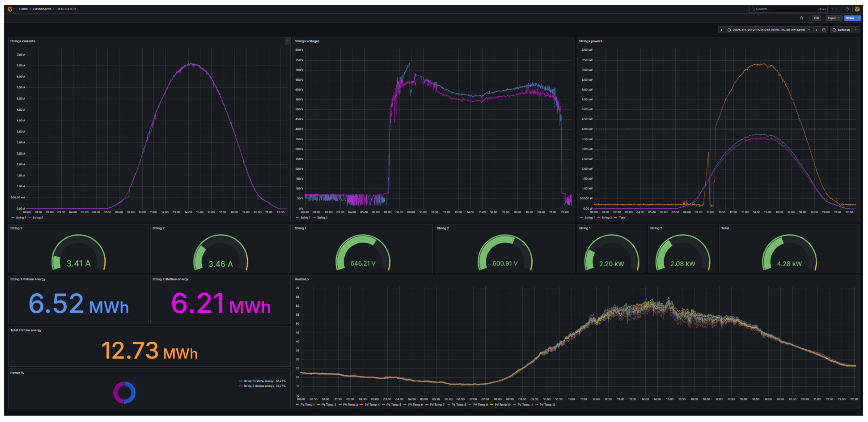
Task: Go to Dashboards breadcrumb
Action: click(x=42, y=9)
